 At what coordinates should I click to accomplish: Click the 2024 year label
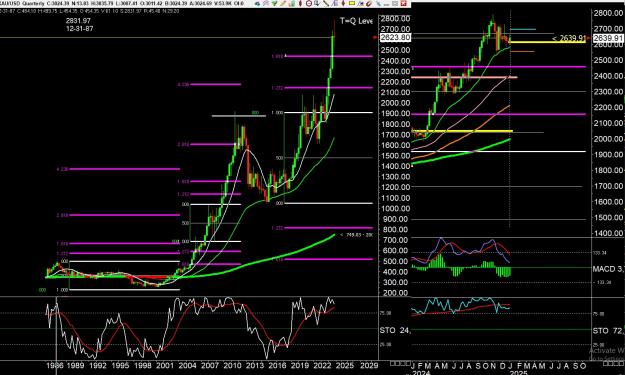coord(421,373)
